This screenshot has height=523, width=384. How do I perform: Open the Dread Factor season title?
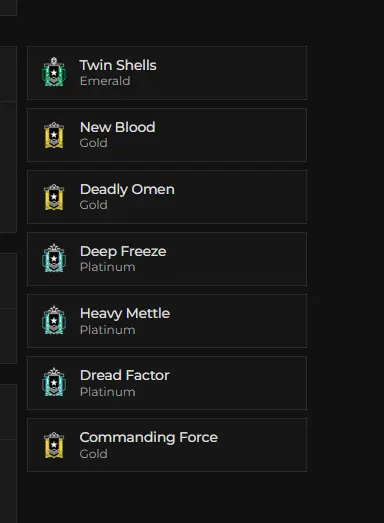point(124,375)
